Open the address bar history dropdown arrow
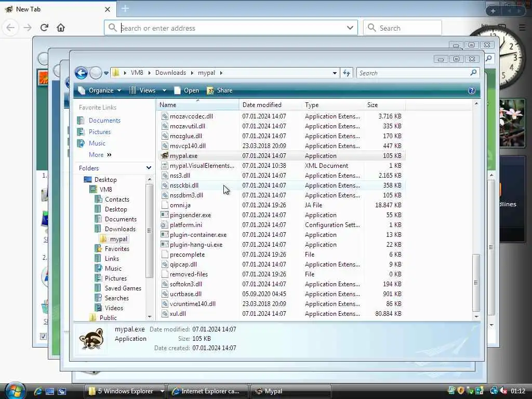The height and width of the screenshot is (399, 532). click(335, 73)
